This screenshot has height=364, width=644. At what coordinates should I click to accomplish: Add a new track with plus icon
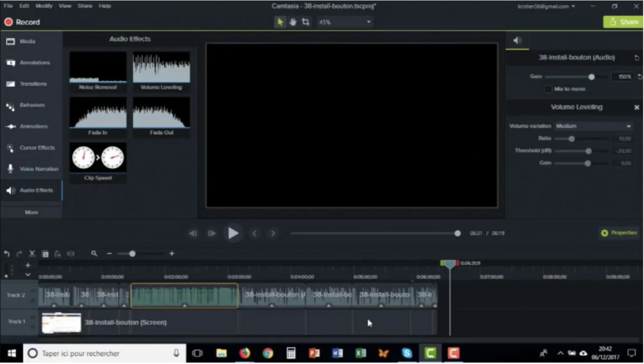28,265
